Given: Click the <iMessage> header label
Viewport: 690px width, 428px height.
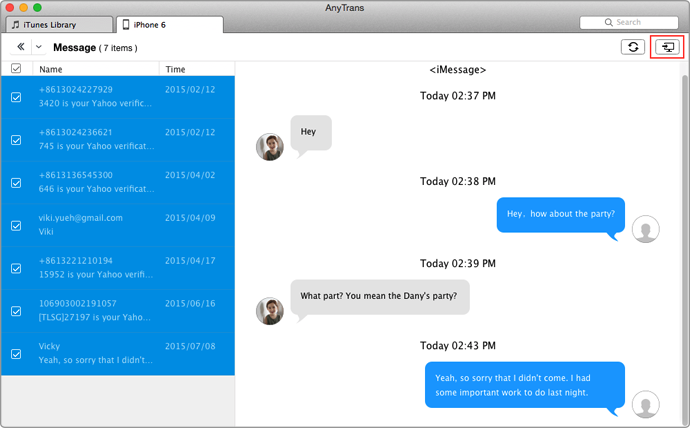Looking at the screenshot, I should click(458, 70).
